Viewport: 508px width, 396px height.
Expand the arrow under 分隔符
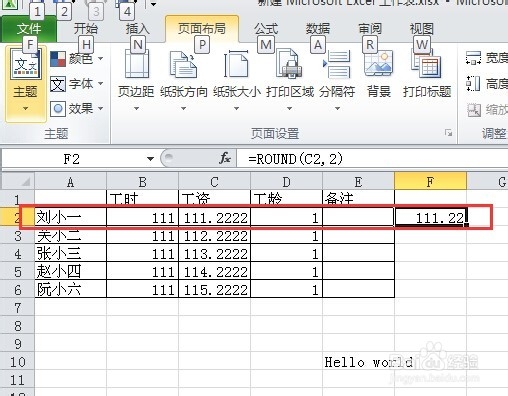pyautogui.click(x=337, y=108)
